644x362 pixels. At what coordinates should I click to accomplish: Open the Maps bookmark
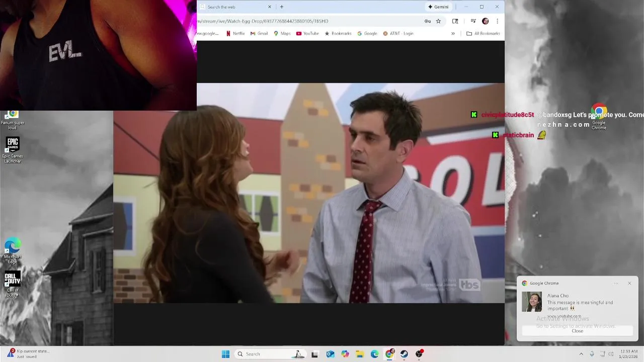pos(282,34)
